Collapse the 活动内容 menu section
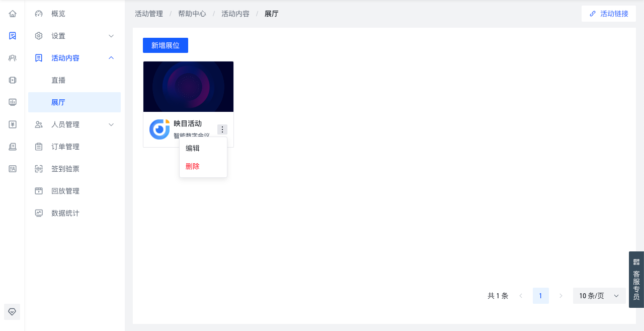The image size is (644, 331). click(x=74, y=58)
